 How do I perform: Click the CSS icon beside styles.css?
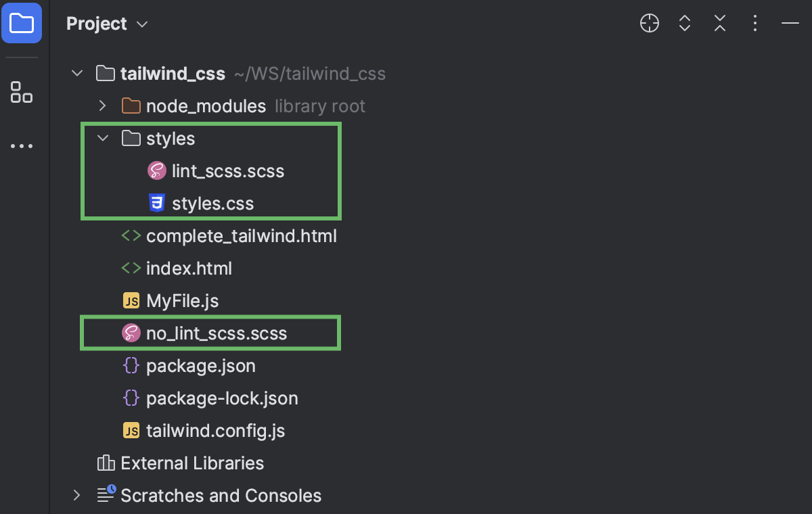pos(156,203)
